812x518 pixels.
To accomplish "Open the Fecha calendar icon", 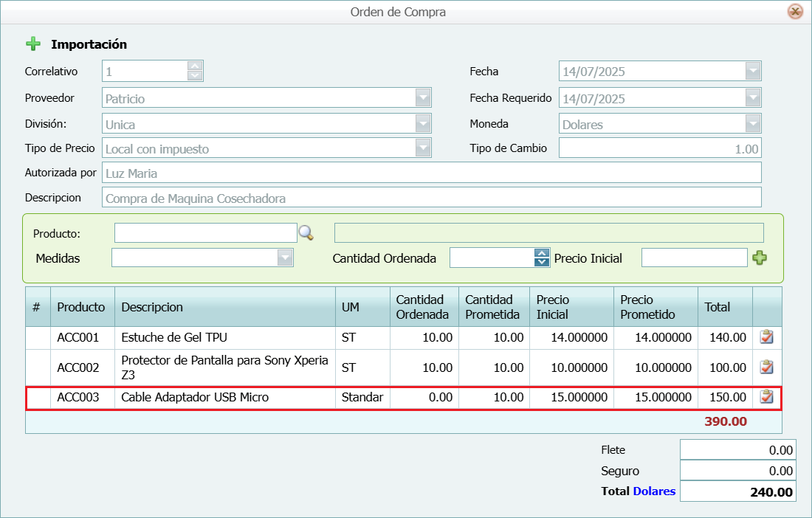I will pos(753,71).
